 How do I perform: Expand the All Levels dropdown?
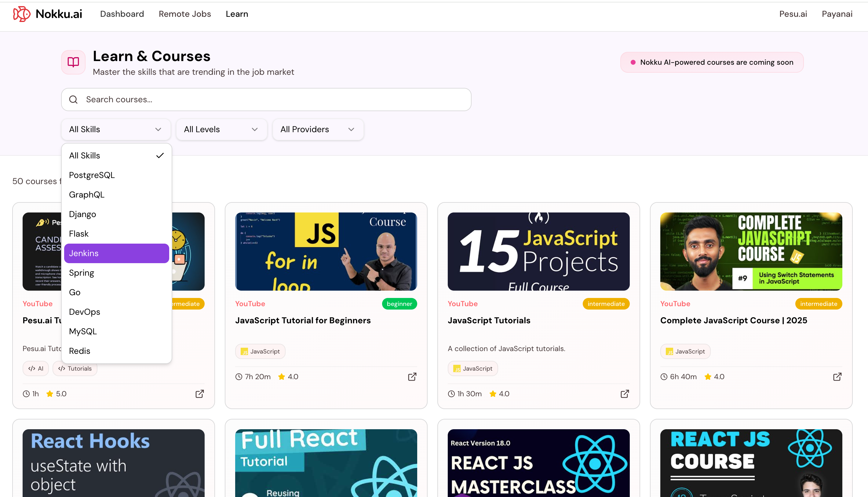coord(221,129)
